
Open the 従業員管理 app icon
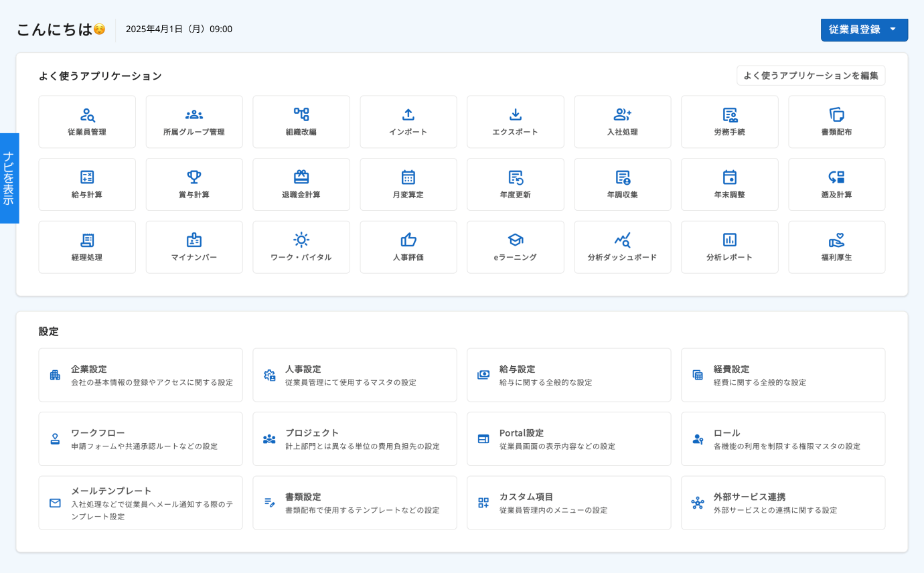[x=87, y=115]
